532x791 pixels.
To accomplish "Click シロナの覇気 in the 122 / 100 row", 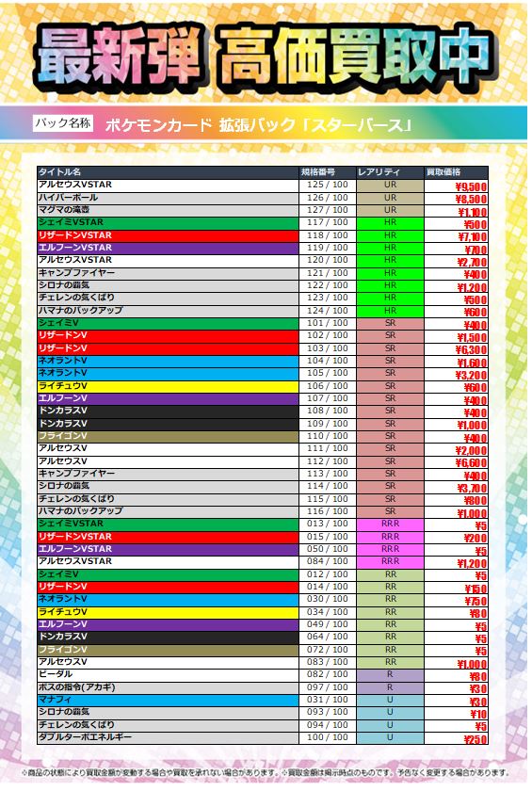I will click(64, 285).
